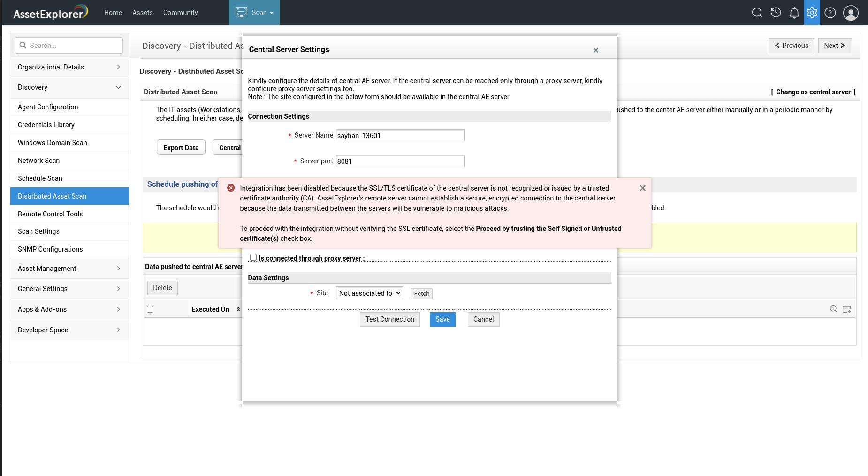Image resolution: width=868 pixels, height=476 pixels.
Task: Open the column chooser table icon
Action: (x=846, y=309)
